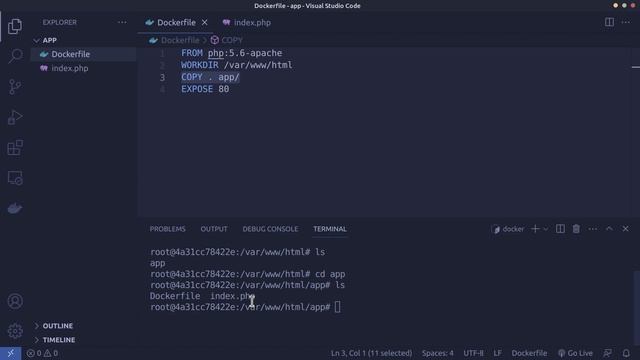Maximize the panel size chevron
The height and width of the screenshot is (360, 640).
tap(609, 229)
